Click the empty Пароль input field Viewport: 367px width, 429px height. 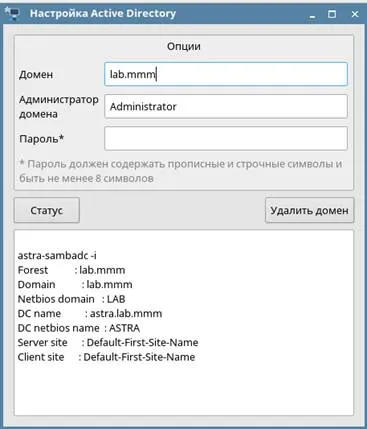(226, 138)
